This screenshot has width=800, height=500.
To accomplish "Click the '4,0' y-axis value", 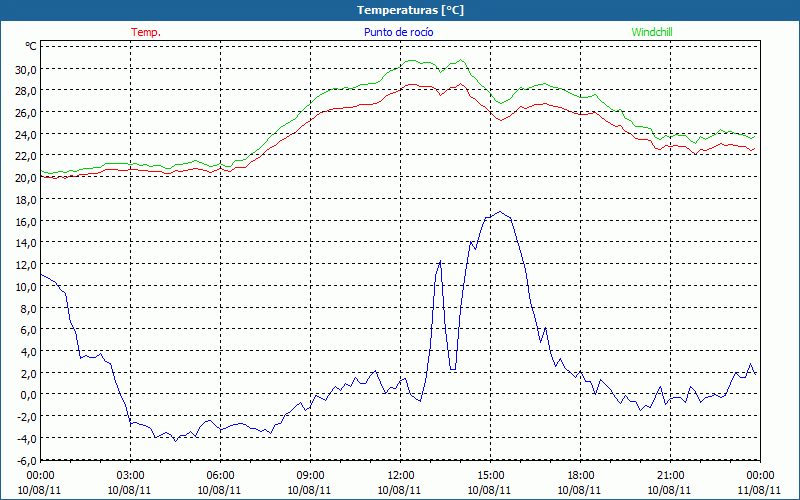I will (28, 352).
